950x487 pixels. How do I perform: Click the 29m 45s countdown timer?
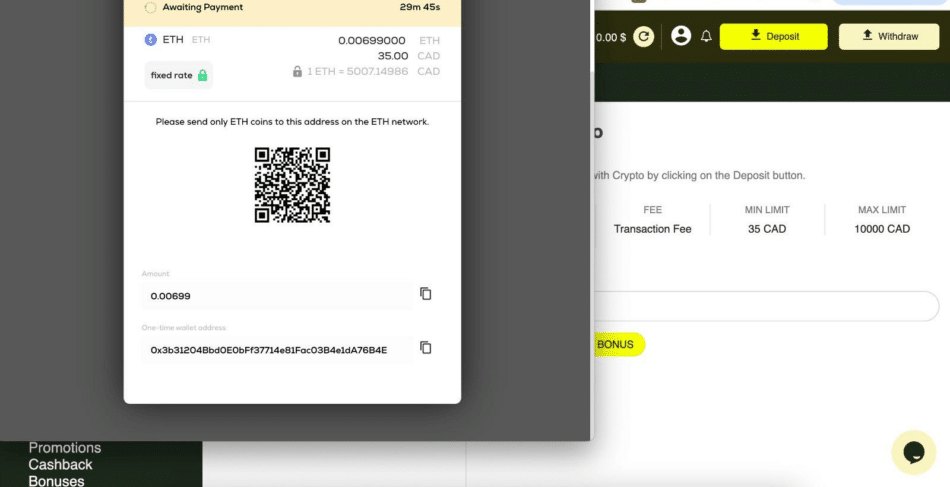coord(420,7)
